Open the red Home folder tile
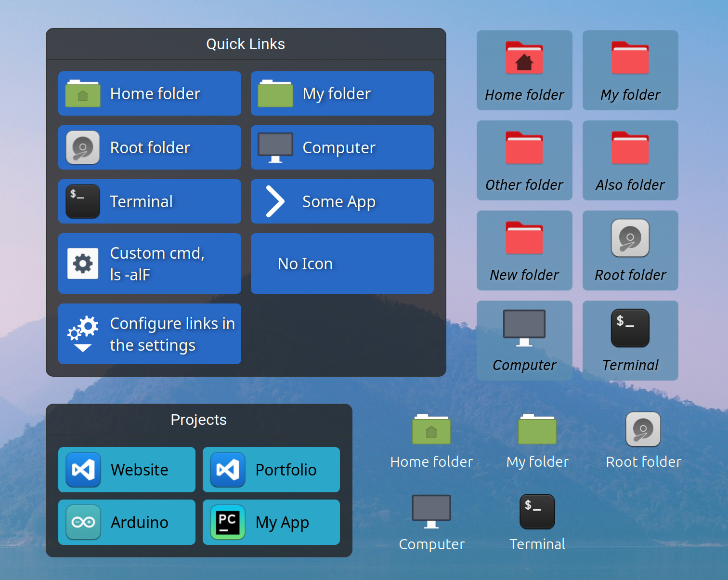The width and height of the screenshot is (728, 580). point(524,70)
